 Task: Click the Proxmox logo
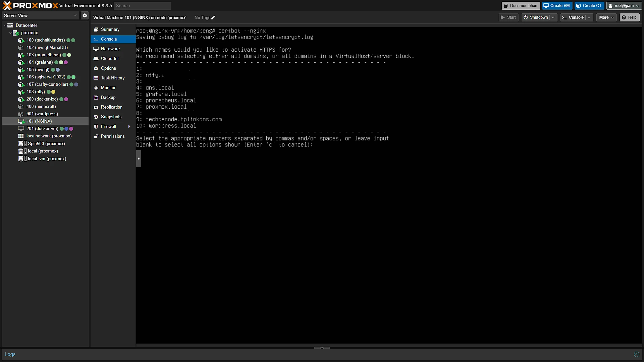click(x=30, y=6)
